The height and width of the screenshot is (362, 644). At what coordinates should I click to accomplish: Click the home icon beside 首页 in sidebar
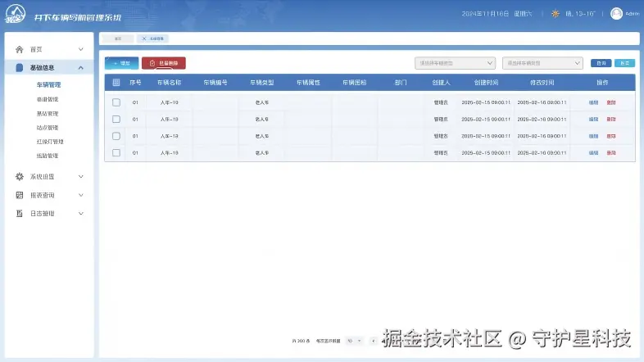pos(20,49)
